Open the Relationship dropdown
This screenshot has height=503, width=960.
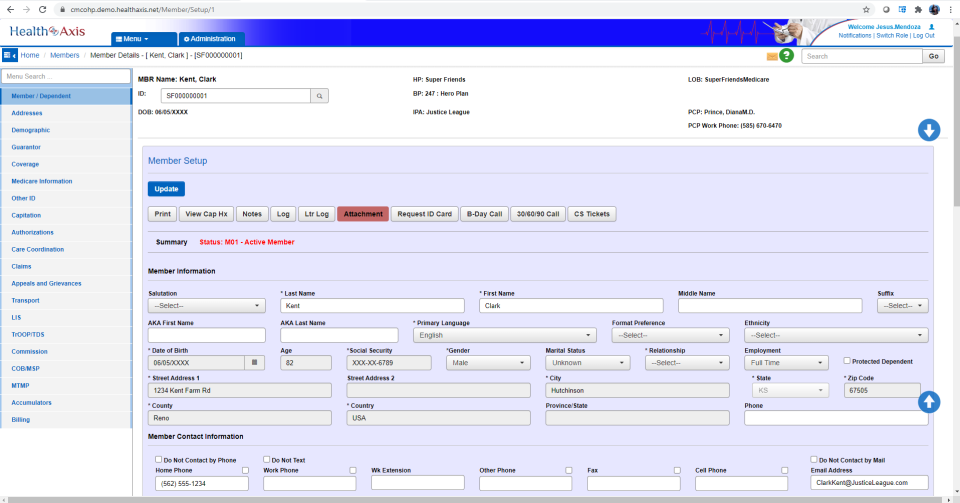pyautogui.click(x=688, y=363)
